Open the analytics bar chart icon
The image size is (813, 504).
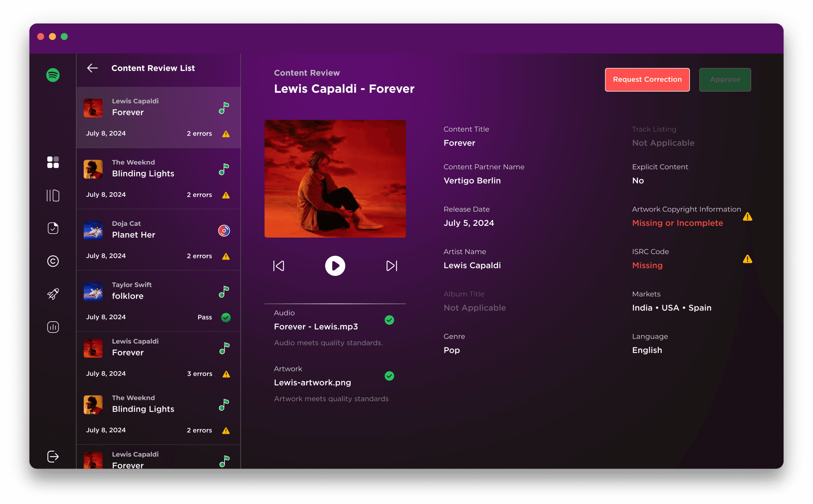(53, 327)
